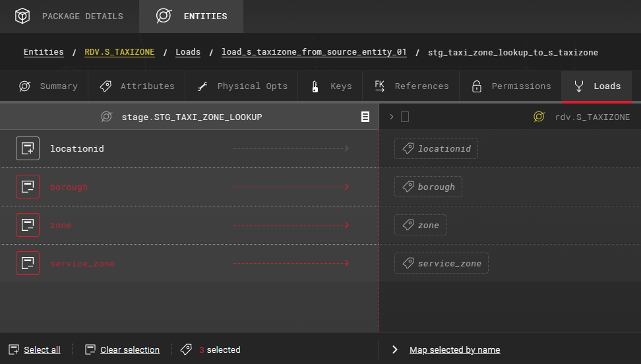Click the stage source entity header icon

point(106,117)
